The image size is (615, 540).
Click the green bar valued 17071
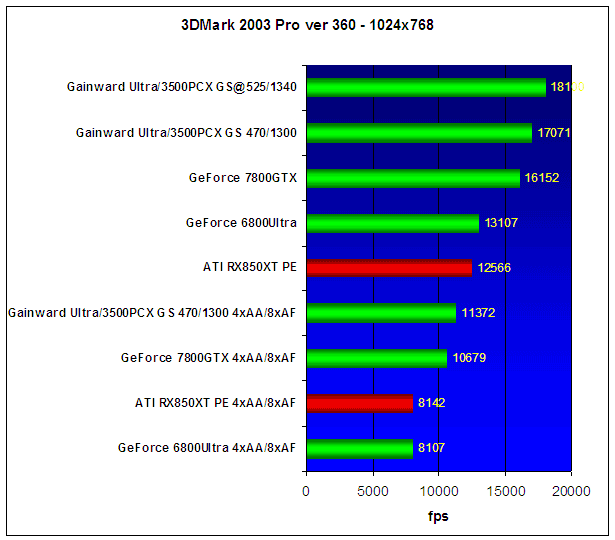[x=419, y=133]
